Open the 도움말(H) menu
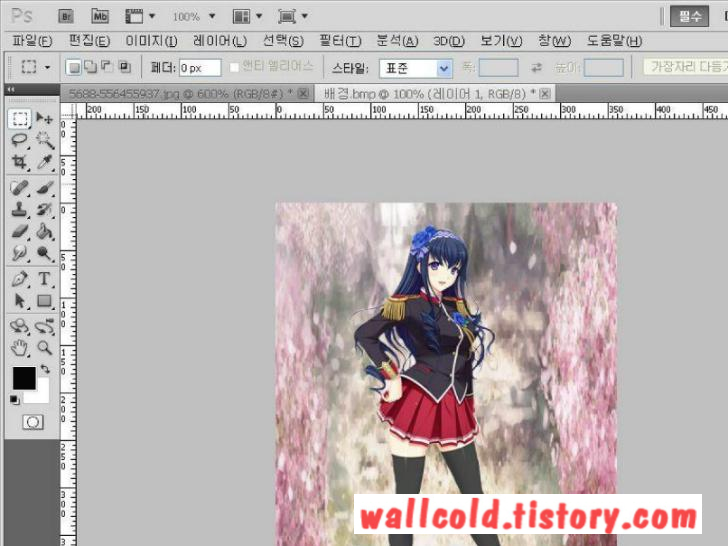728x546 pixels. tap(614, 41)
